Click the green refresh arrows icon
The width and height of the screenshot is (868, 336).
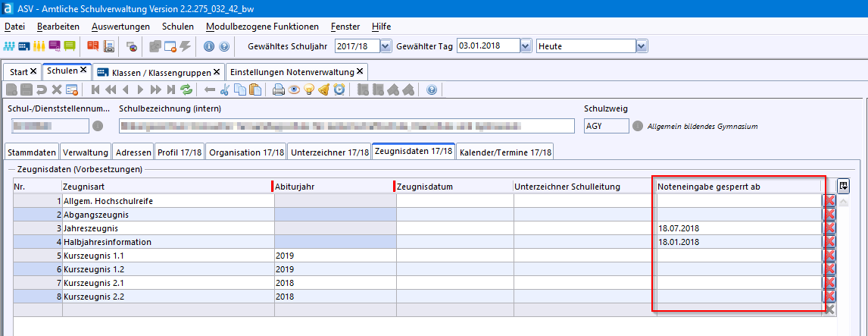pos(186,89)
